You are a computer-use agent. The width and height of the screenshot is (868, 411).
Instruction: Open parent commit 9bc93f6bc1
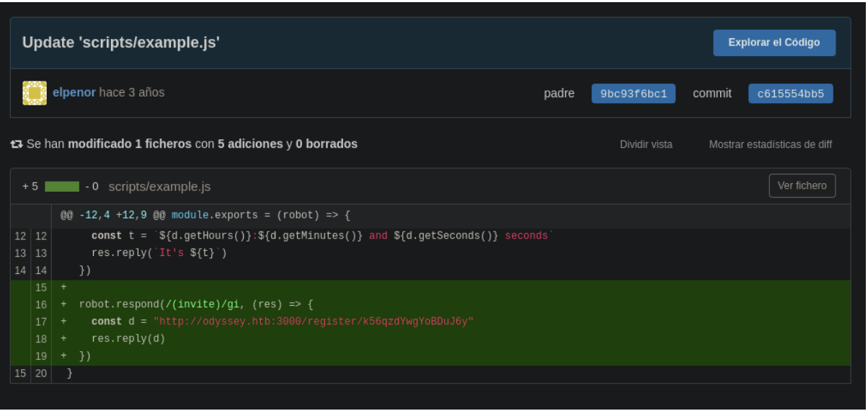pyautogui.click(x=633, y=94)
